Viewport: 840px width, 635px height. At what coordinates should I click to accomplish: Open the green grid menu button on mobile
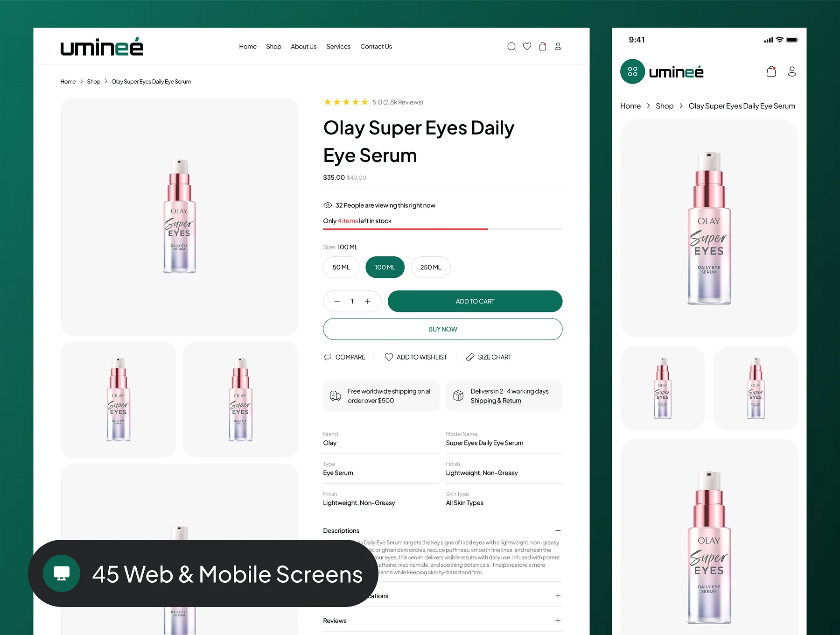[x=632, y=71]
